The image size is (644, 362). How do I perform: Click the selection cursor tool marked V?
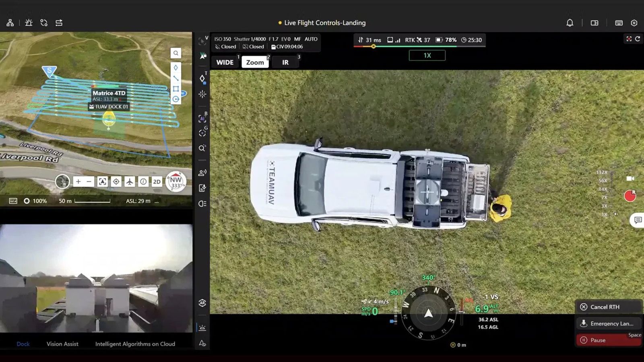203,41
